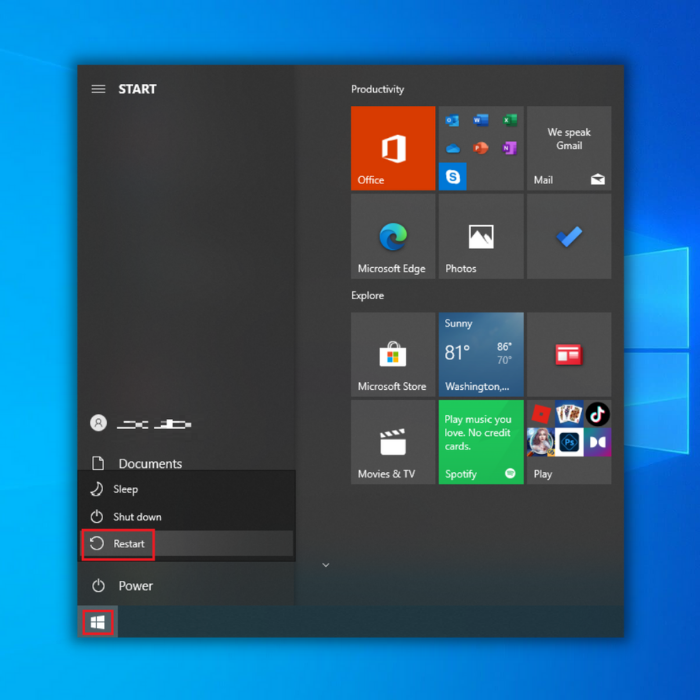This screenshot has height=700, width=700.
Task: Click the Explore group heading
Action: point(367,296)
